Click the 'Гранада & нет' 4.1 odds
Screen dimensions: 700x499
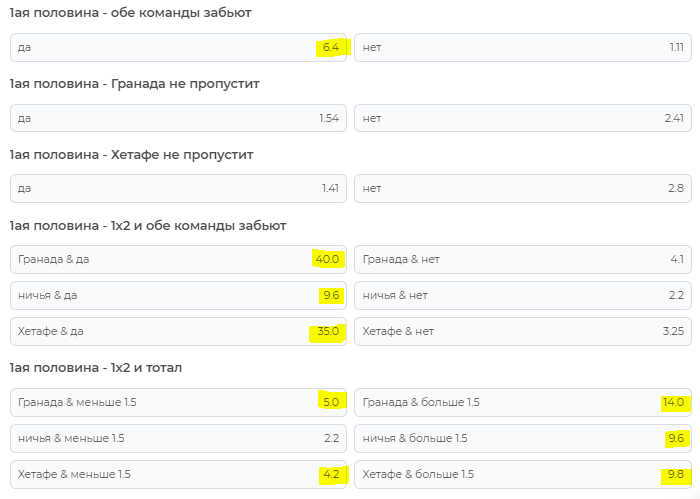(522, 259)
